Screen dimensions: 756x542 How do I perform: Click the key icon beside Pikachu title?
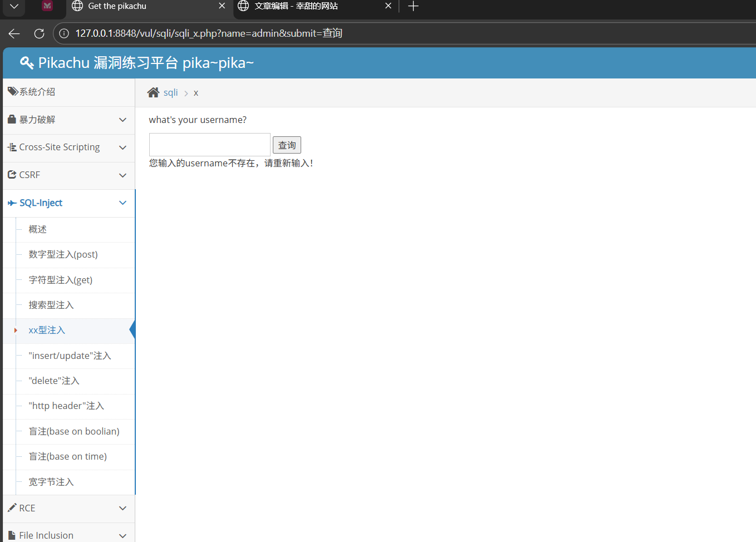click(27, 63)
